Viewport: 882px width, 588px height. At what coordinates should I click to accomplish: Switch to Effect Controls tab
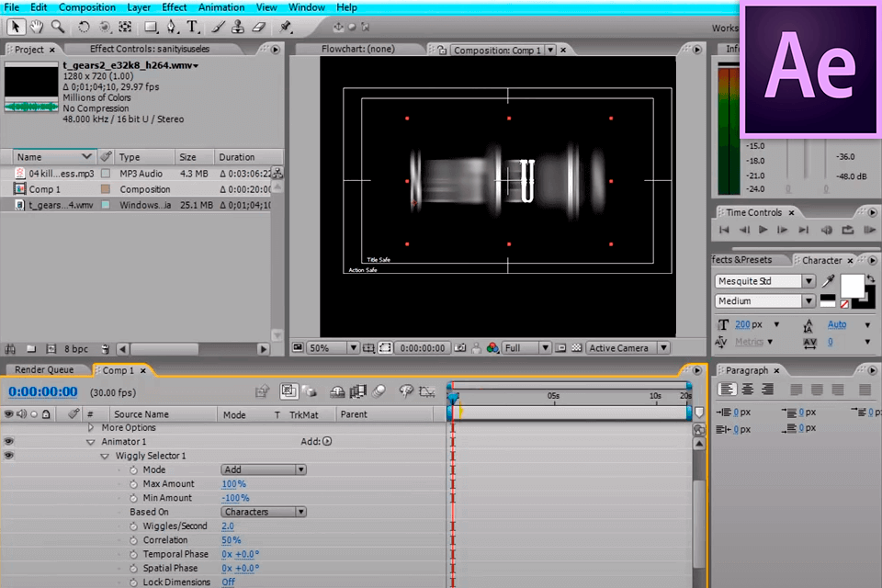pos(150,49)
